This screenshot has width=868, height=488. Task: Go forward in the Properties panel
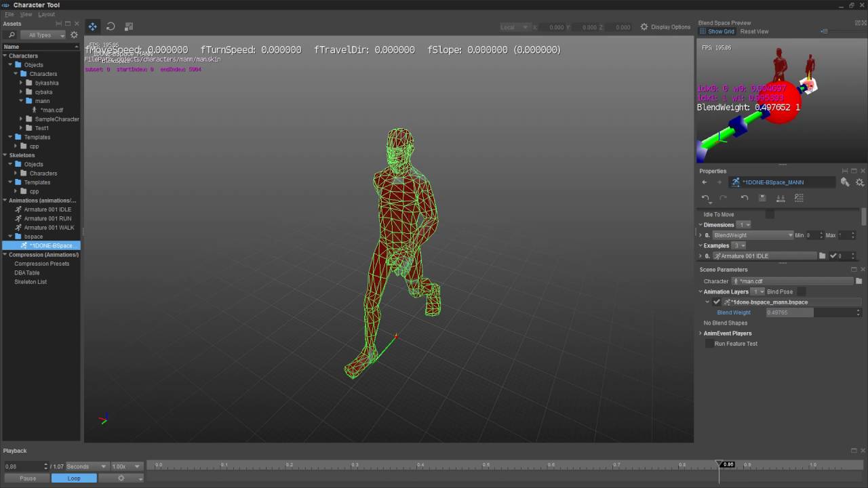719,182
